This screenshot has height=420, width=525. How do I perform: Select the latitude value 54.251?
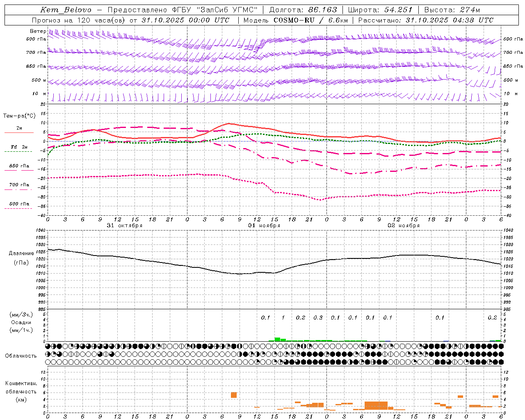click(398, 10)
